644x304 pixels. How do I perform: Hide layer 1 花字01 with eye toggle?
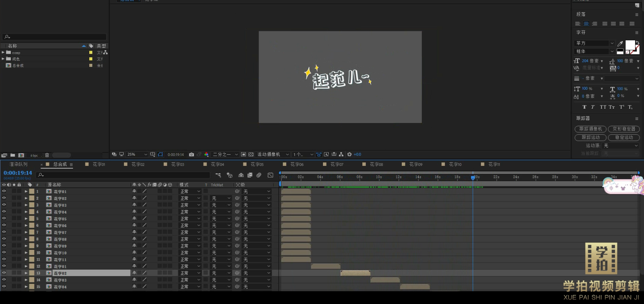coord(4,191)
